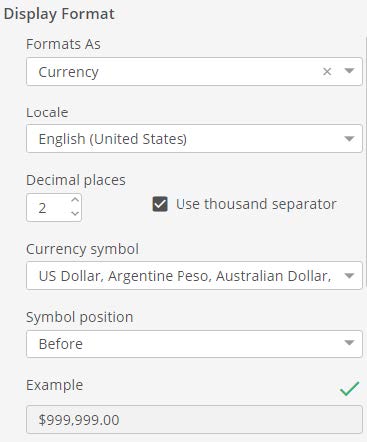This screenshot has width=367, height=442.
Task: Click the Currency symbol field label
Action: point(82,249)
